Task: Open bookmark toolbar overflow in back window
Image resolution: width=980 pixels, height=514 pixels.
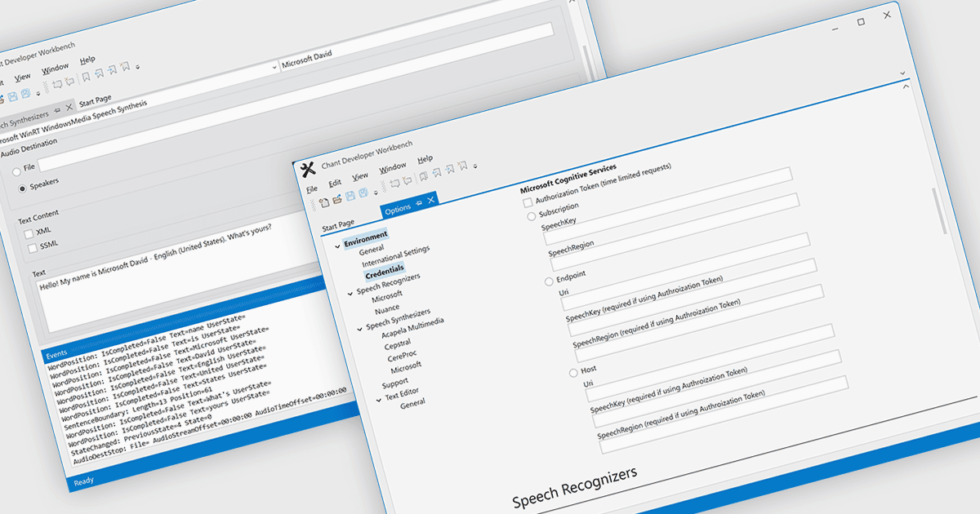Action: 138,66
